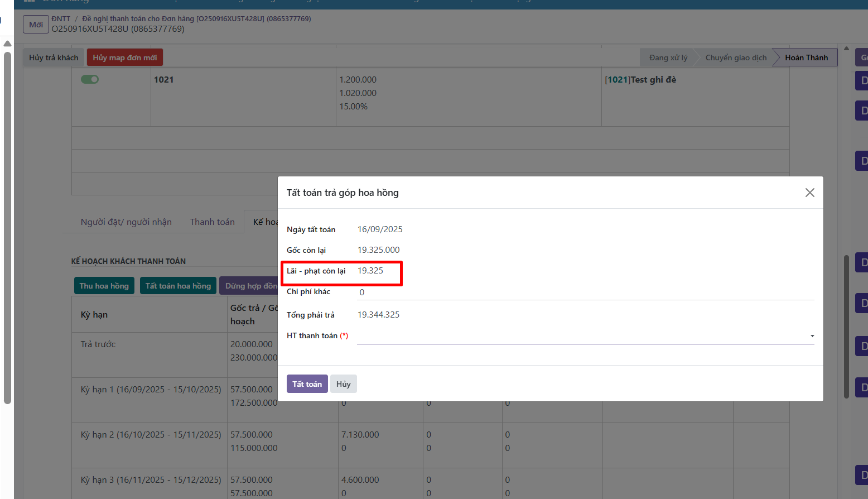Toggle the green switch for row 1021
This screenshot has height=499, width=868.
click(x=90, y=79)
